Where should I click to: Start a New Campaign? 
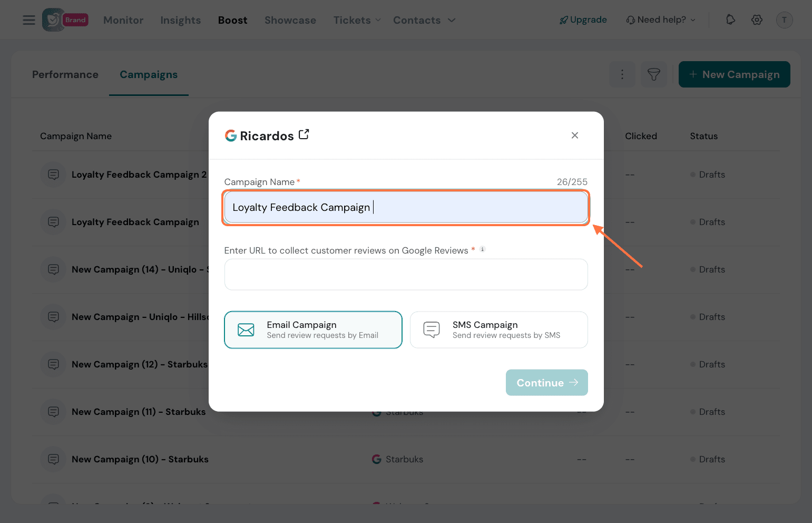(734, 74)
